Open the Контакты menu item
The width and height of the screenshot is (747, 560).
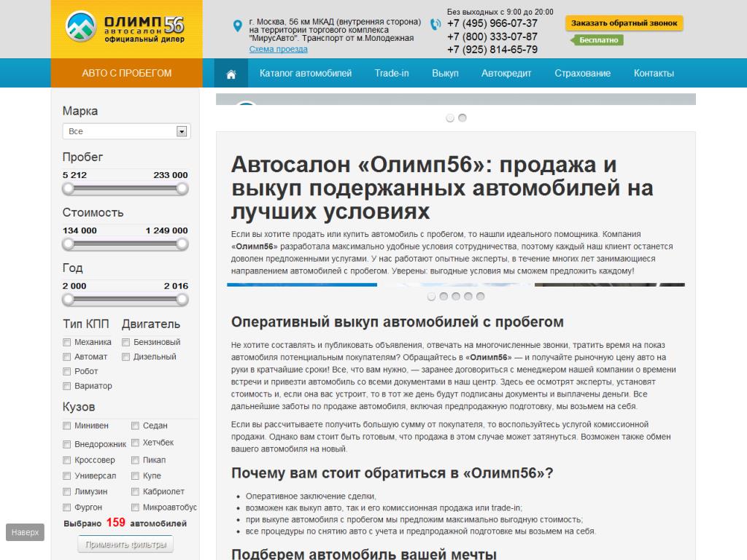click(654, 74)
